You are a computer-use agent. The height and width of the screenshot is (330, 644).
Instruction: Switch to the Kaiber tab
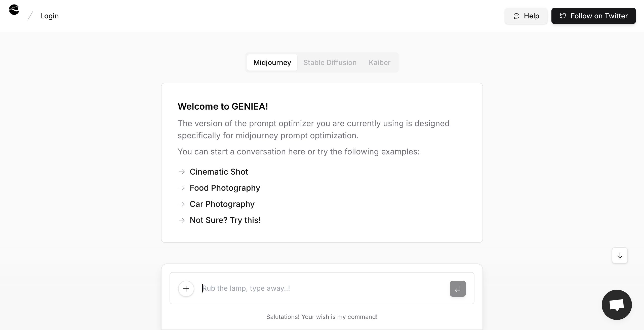pos(379,62)
